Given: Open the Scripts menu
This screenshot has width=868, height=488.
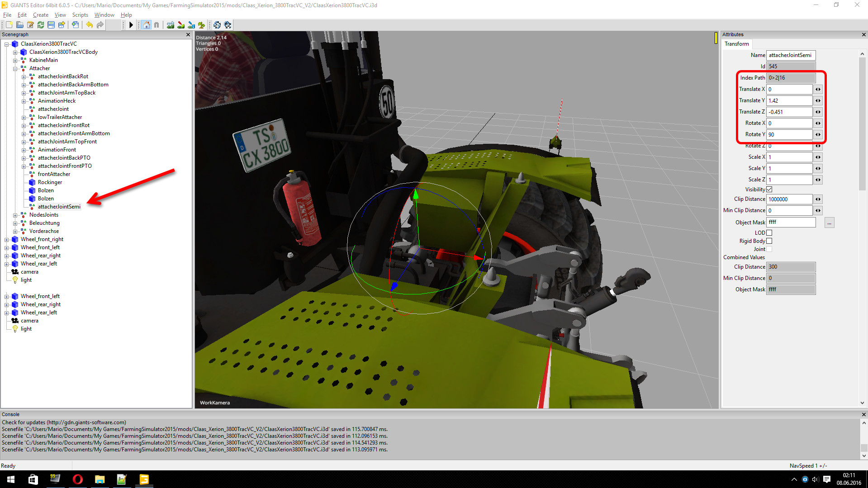Looking at the screenshot, I should 80,15.
